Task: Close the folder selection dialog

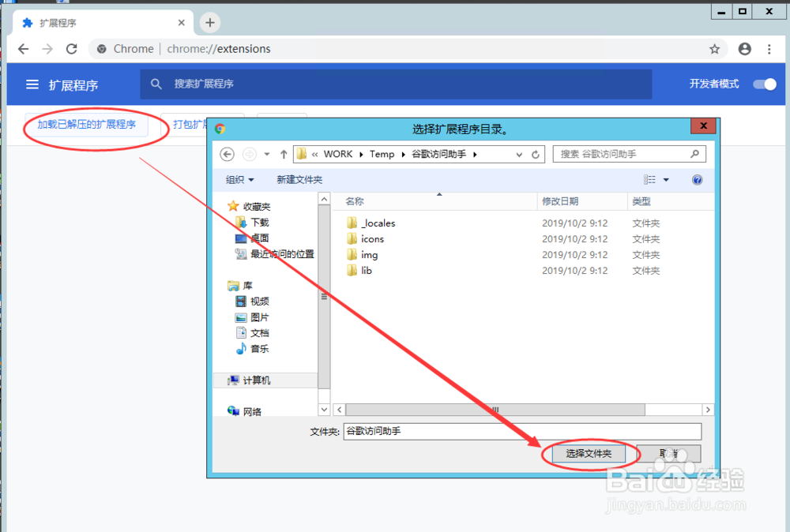Action: pos(703,126)
